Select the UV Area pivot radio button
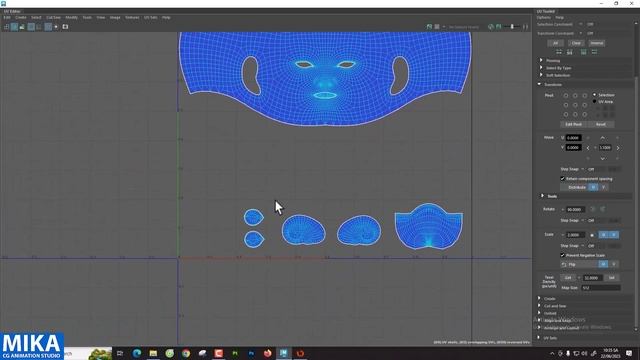 pos(594,101)
